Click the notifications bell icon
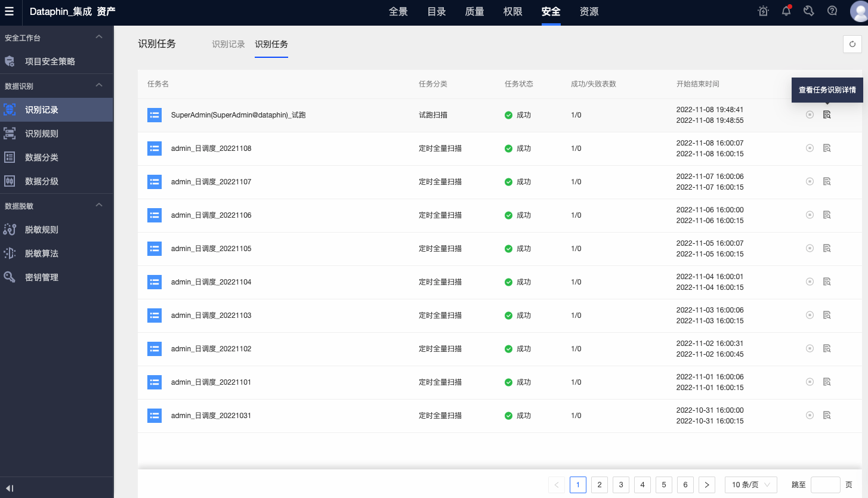Viewport: 868px width, 498px height. tap(786, 11)
